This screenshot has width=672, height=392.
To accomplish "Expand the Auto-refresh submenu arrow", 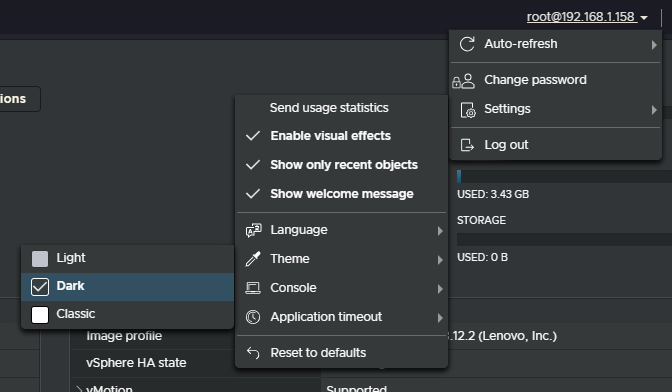I will click(x=654, y=45).
